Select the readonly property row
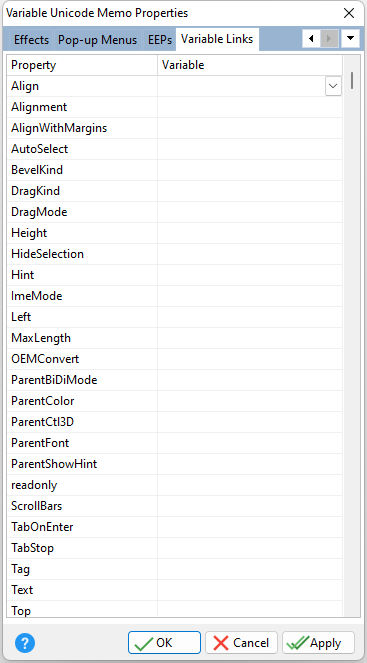This screenshot has width=367, height=663. 174,485
